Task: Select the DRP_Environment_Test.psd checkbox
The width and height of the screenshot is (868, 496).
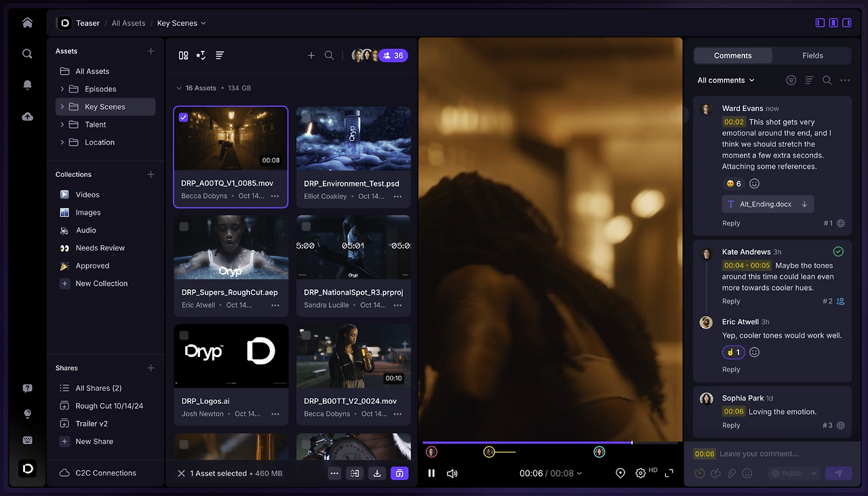Action: [x=306, y=117]
